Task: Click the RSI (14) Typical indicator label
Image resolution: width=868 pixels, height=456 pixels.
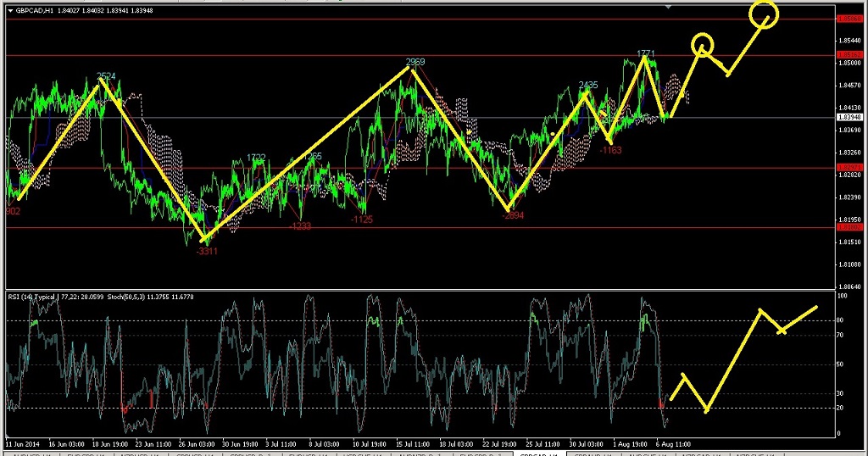Action: [32, 297]
